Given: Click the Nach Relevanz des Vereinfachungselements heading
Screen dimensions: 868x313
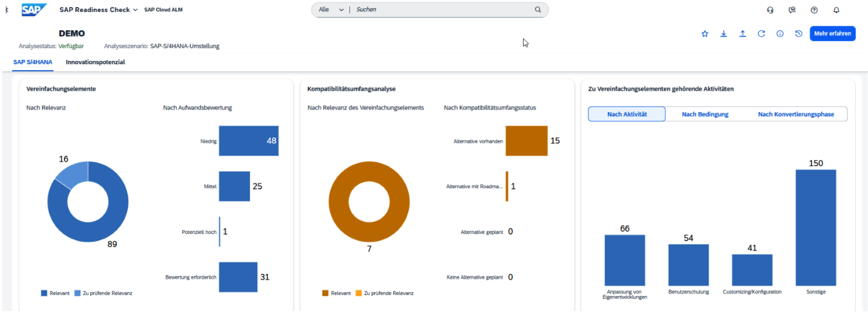Looking at the screenshot, I should [x=366, y=108].
